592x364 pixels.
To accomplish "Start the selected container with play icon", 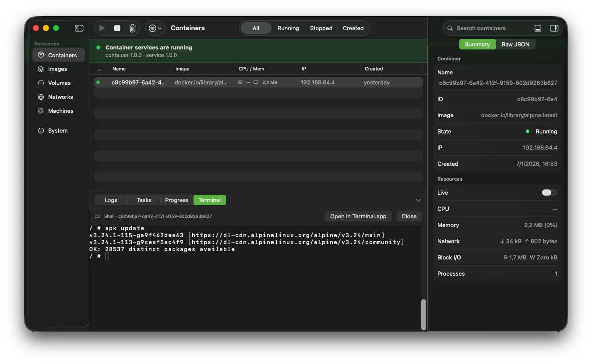I will pyautogui.click(x=102, y=28).
